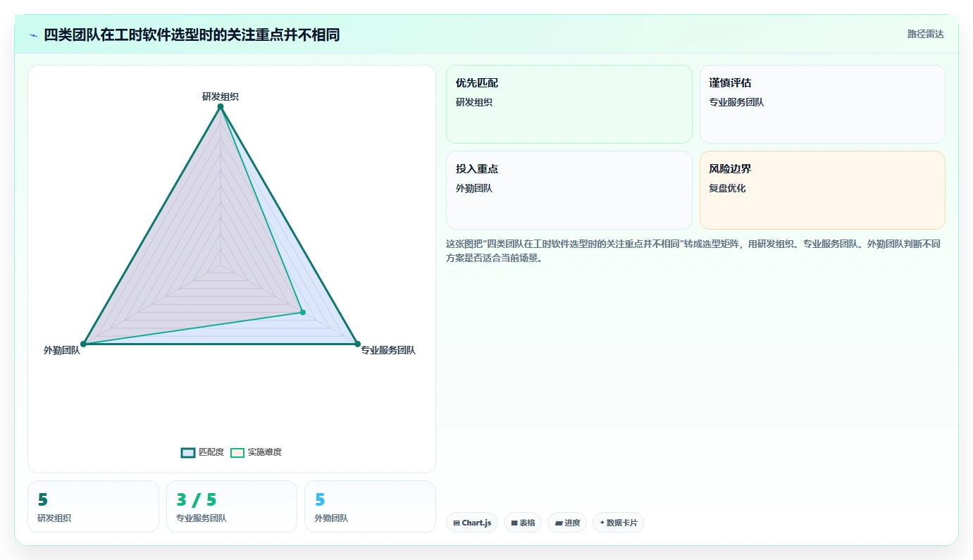This screenshot has width=973, height=560.
Task: Click the 专业服务团队 radar axis label
Action: [x=388, y=350]
